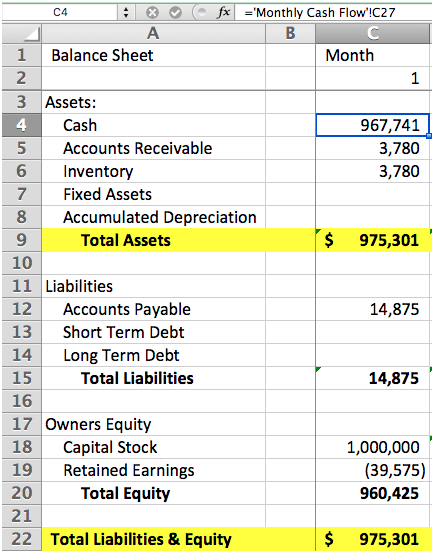Viewport: 434px width, 551px height.
Task: Select Total Liabilities & Equity value $975,301
Action: pos(373,539)
